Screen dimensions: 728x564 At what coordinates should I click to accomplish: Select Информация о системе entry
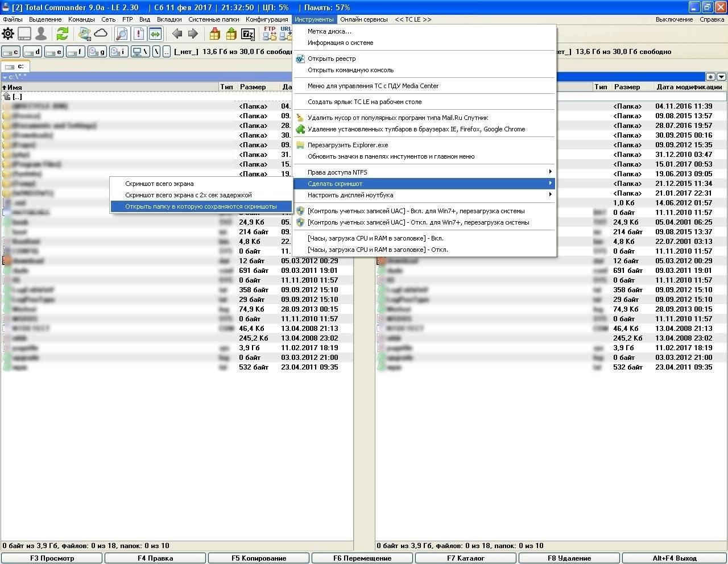[424, 43]
